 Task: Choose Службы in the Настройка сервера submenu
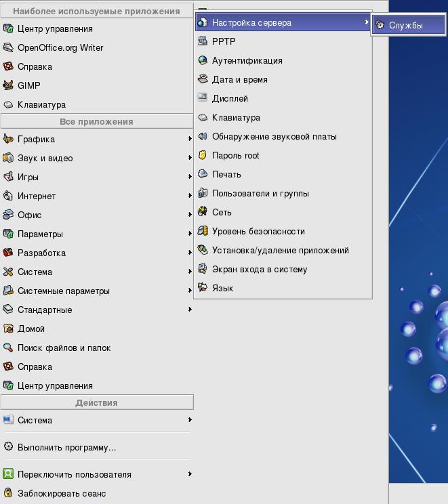[x=409, y=25]
